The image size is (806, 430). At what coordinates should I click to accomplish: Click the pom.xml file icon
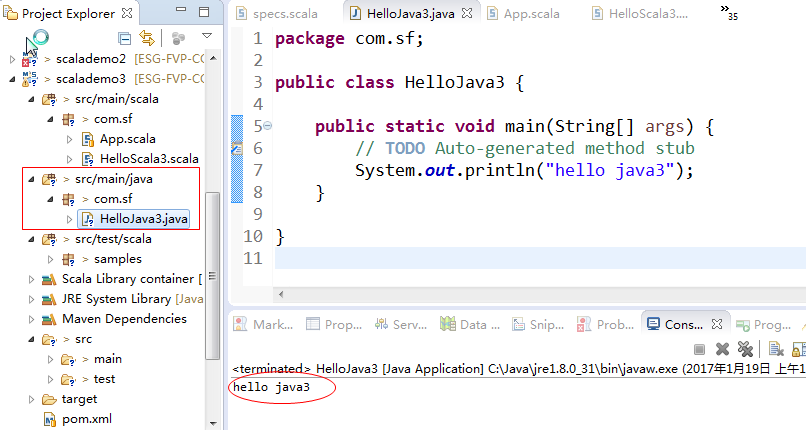[x=49, y=420]
